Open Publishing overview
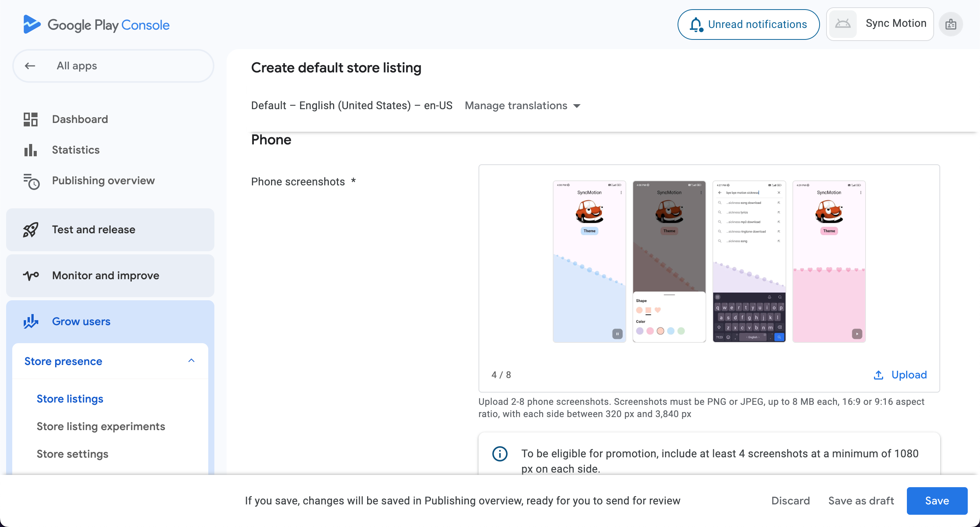 pyautogui.click(x=103, y=181)
